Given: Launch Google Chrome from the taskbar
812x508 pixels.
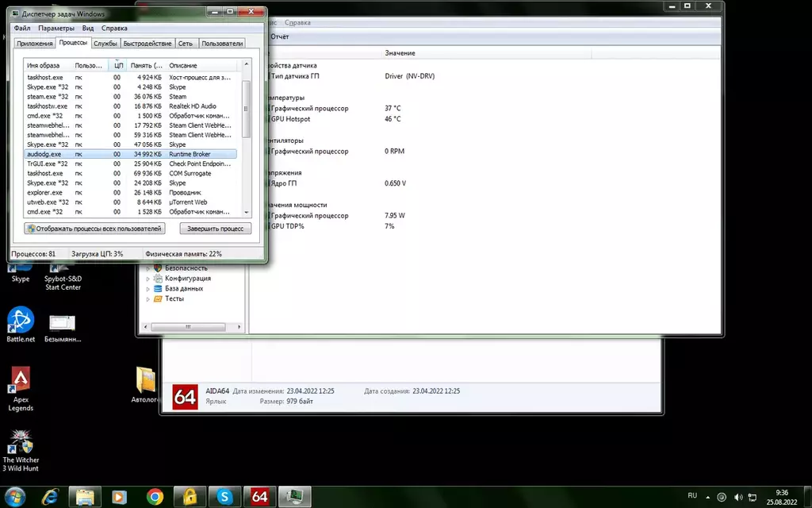Looking at the screenshot, I should click(155, 497).
